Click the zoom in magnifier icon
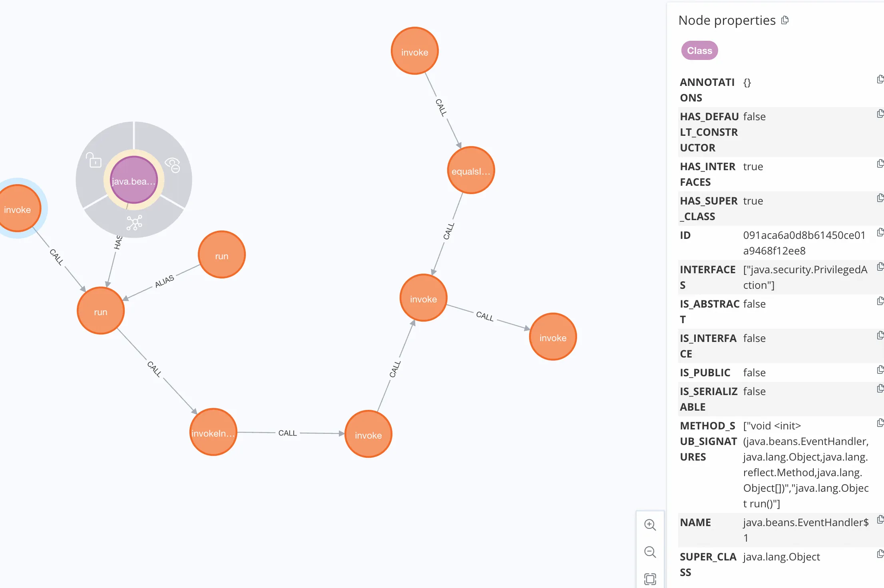 650,525
